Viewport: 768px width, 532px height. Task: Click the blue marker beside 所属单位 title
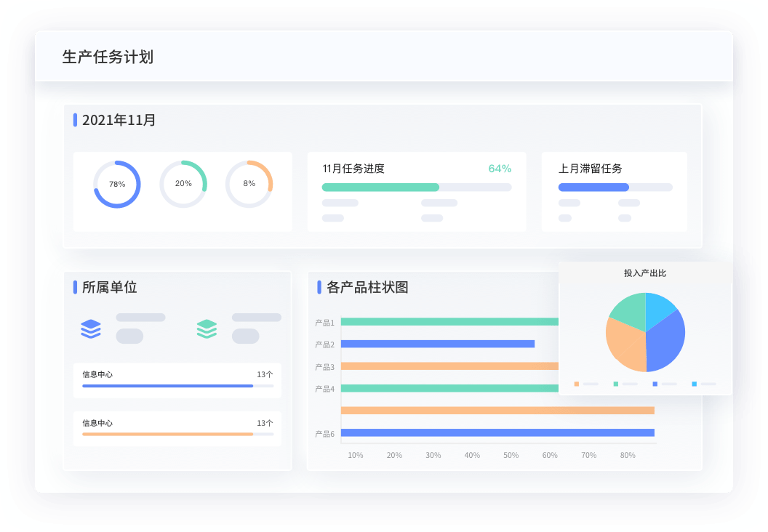click(x=75, y=288)
